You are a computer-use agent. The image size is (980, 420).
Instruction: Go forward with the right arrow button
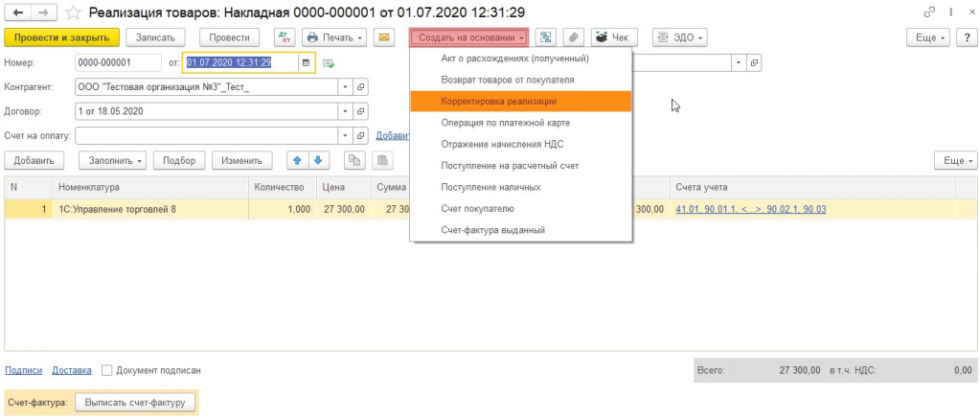44,12
